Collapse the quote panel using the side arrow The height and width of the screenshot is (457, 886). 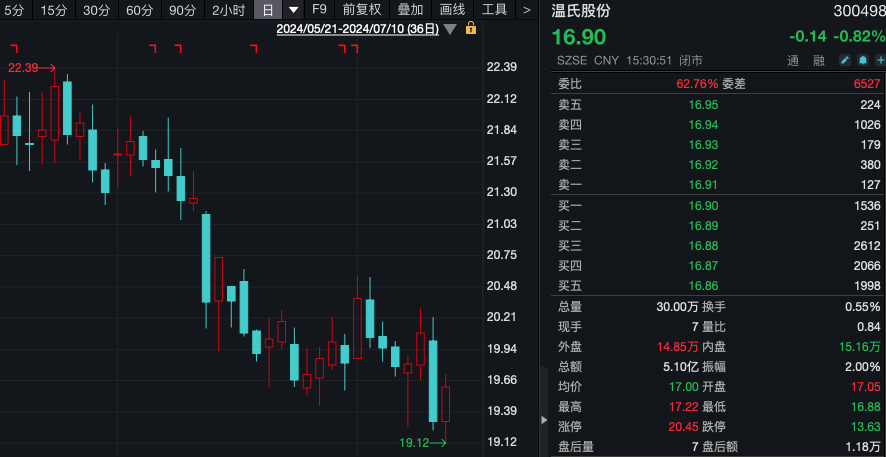click(x=544, y=420)
